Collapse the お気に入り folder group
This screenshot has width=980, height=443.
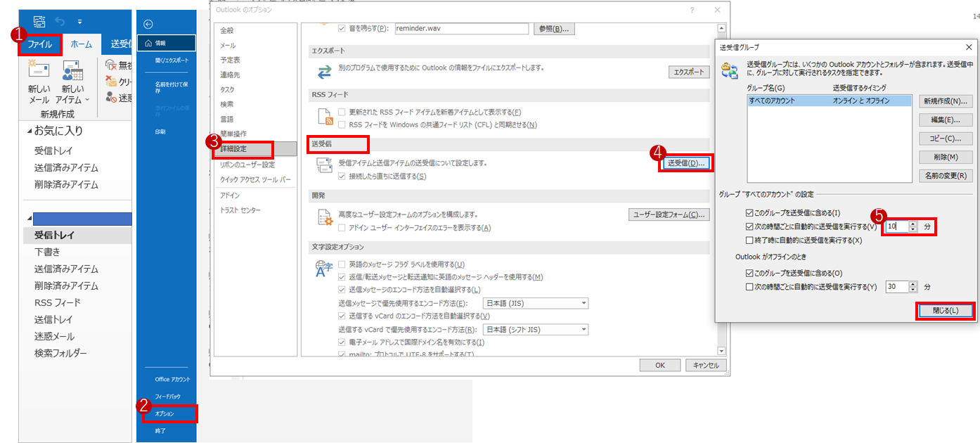tap(30, 131)
